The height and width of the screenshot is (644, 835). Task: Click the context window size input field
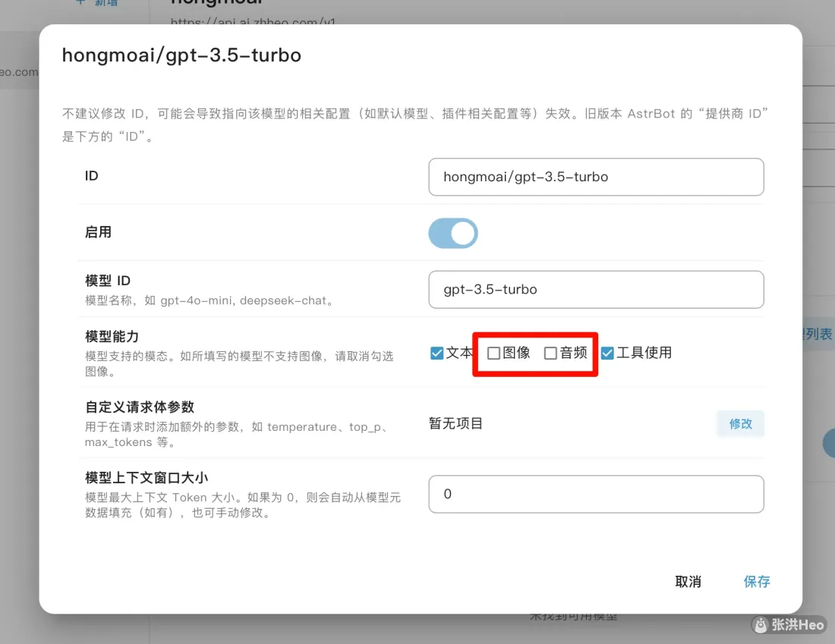tap(596, 494)
